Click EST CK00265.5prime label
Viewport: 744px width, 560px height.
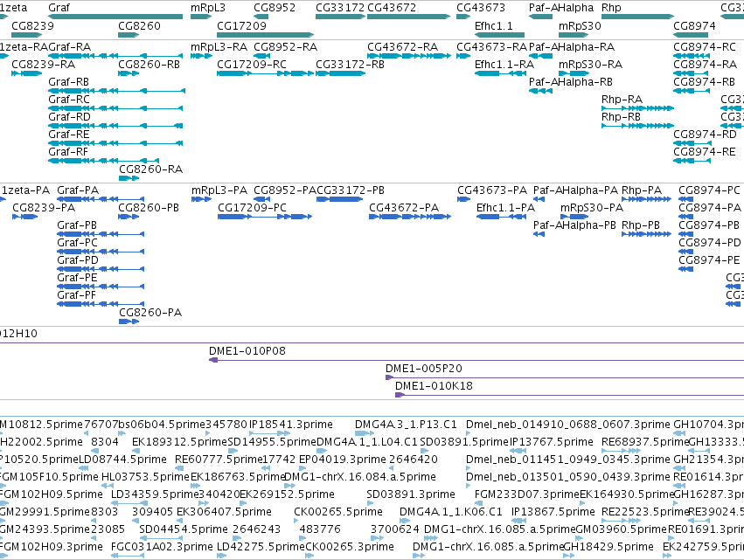point(338,513)
